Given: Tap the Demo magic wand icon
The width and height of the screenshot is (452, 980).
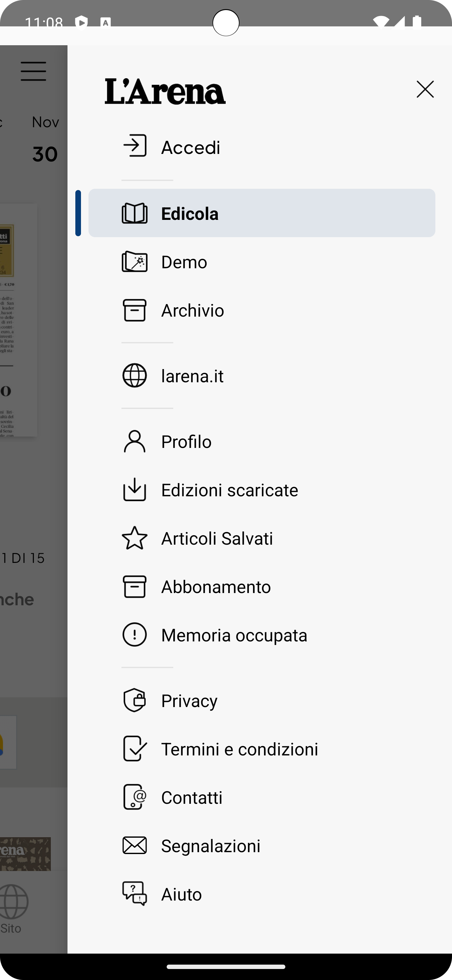Looking at the screenshot, I should (135, 262).
